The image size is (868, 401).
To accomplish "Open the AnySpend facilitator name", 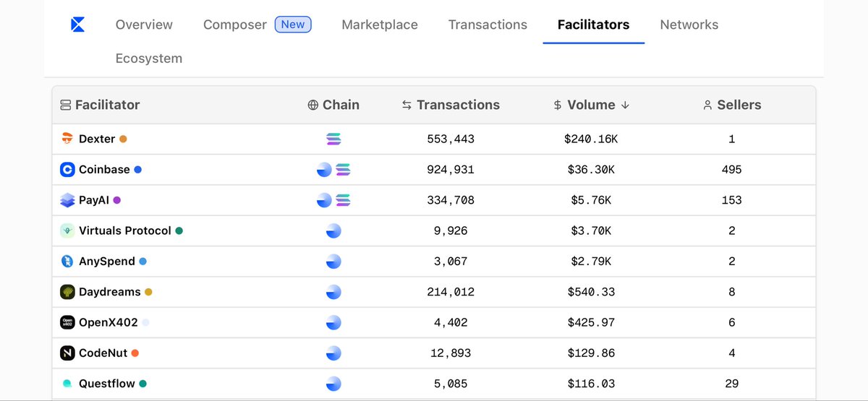I will (x=107, y=262).
